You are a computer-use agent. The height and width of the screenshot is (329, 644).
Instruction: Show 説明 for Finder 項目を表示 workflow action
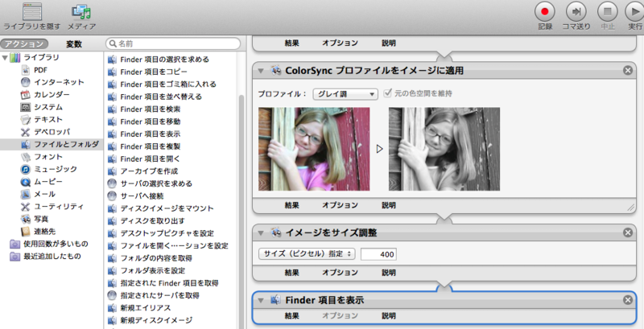click(389, 316)
